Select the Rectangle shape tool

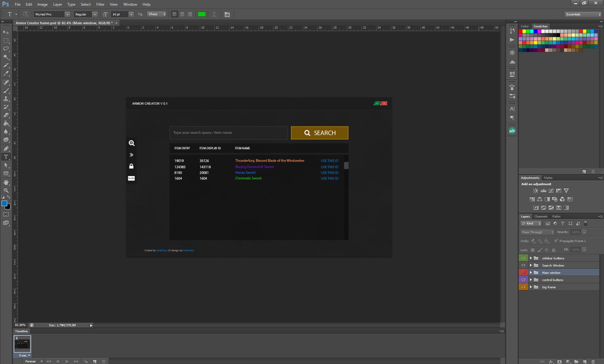click(x=6, y=174)
